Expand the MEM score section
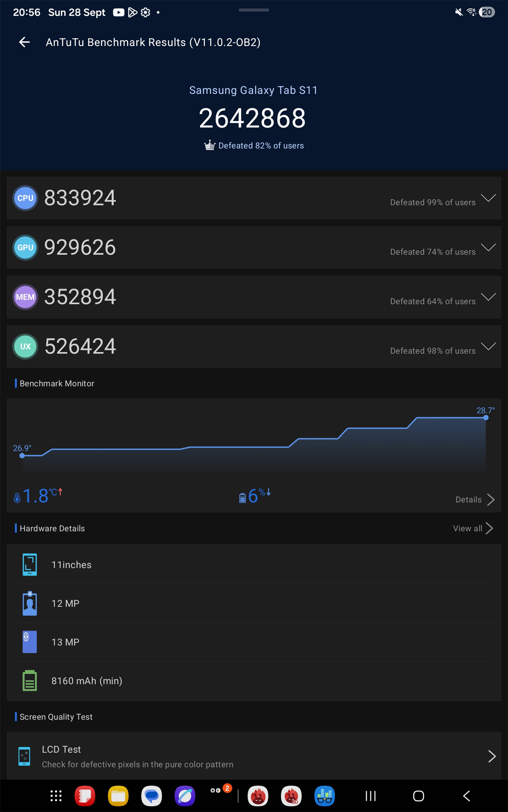Viewport: 508px width, 812px height. [488, 297]
